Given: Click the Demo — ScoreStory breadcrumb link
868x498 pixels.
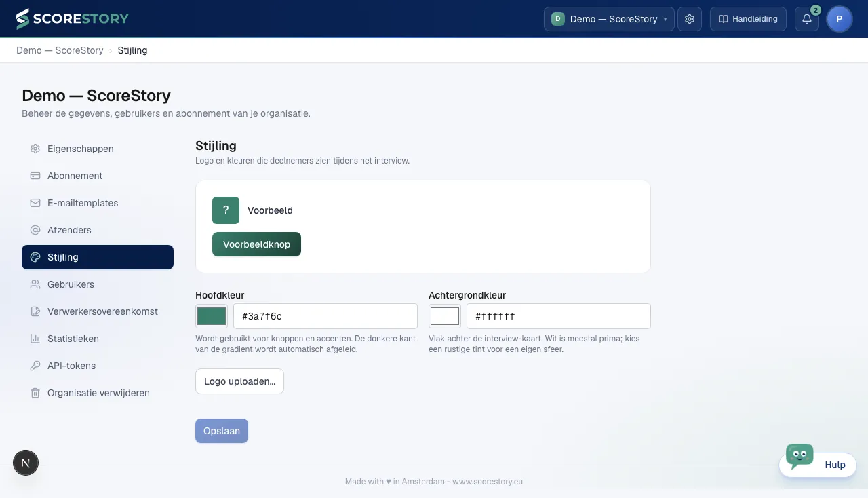Looking at the screenshot, I should click(60, 50).
